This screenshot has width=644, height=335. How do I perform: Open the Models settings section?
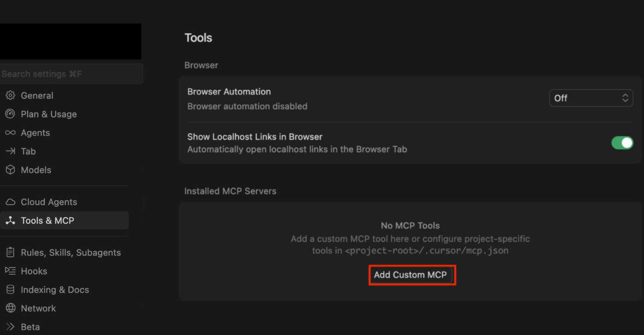(x=36, y=170)
